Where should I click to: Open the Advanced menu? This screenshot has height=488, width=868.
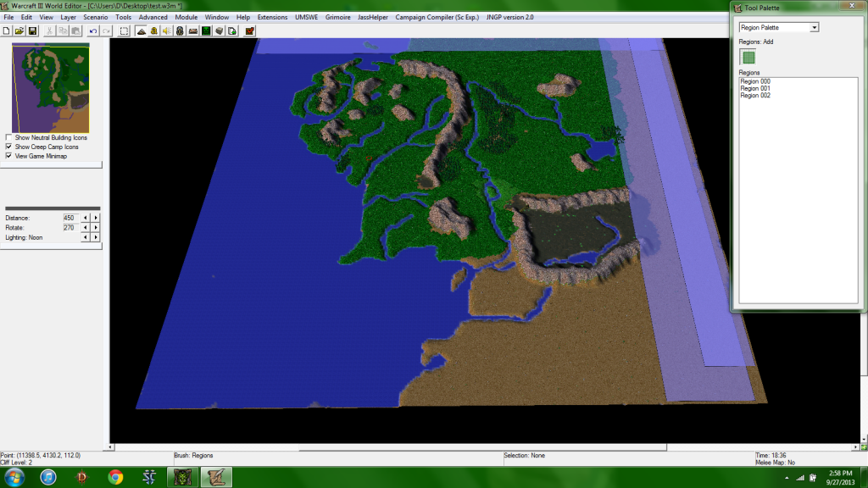[x=153, y=17]
